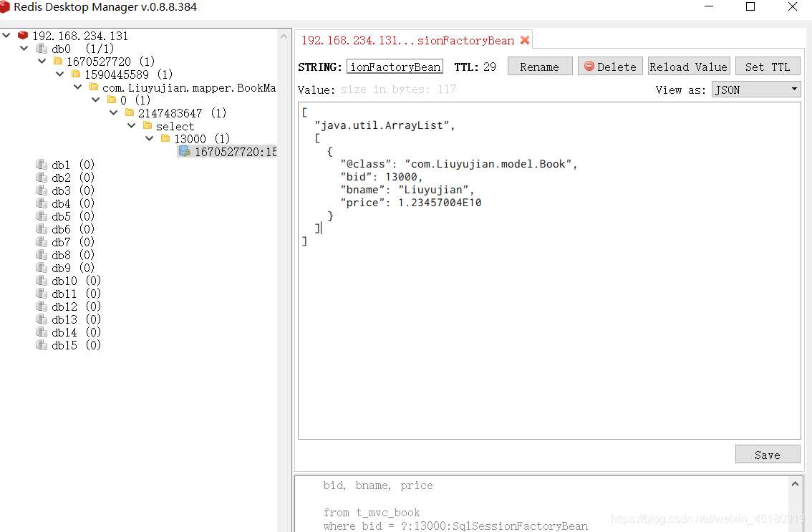The image size is (812, 532).
Task: Click the Rename button
Action: click(x=540, y=67)
